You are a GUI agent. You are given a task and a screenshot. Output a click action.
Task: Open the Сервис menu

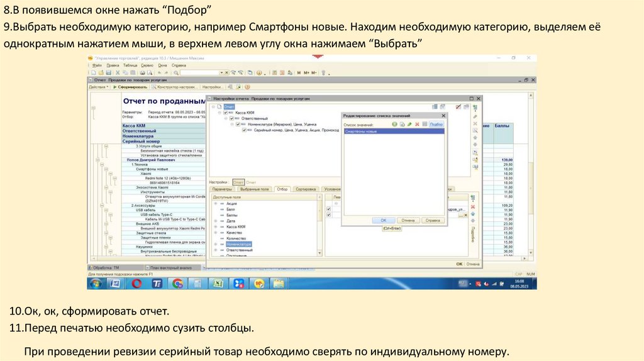pyautogui.click(x=147, y=65)
